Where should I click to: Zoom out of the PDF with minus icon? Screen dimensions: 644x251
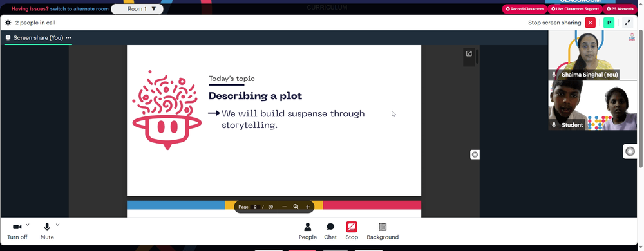[284, 207]
